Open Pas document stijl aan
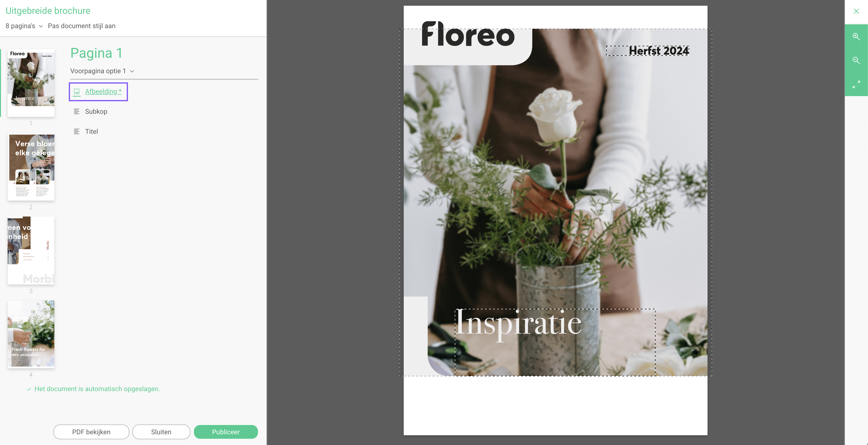This screenshot has height=445, width=868. coord(82,26)
